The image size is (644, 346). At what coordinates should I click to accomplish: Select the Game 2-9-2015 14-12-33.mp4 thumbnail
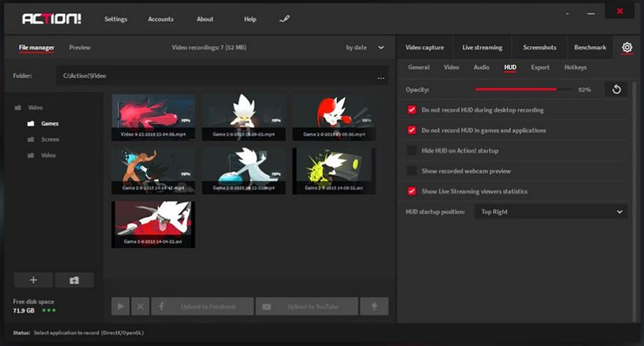pyautogui.click(x=244, y=171)
